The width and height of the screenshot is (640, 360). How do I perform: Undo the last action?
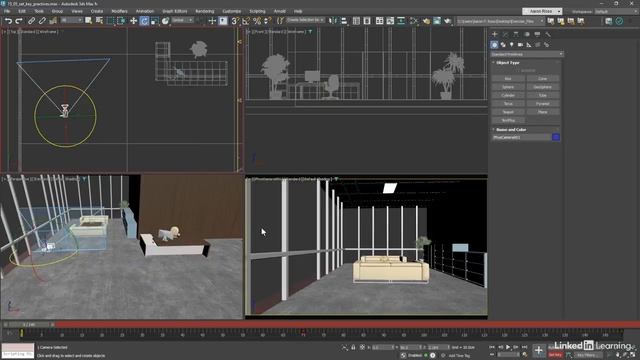click(x=8, y=21)
